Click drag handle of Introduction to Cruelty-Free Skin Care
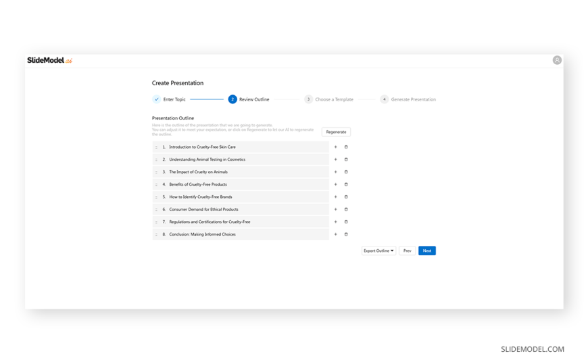588x364 pixels. (x=156, y=147)
